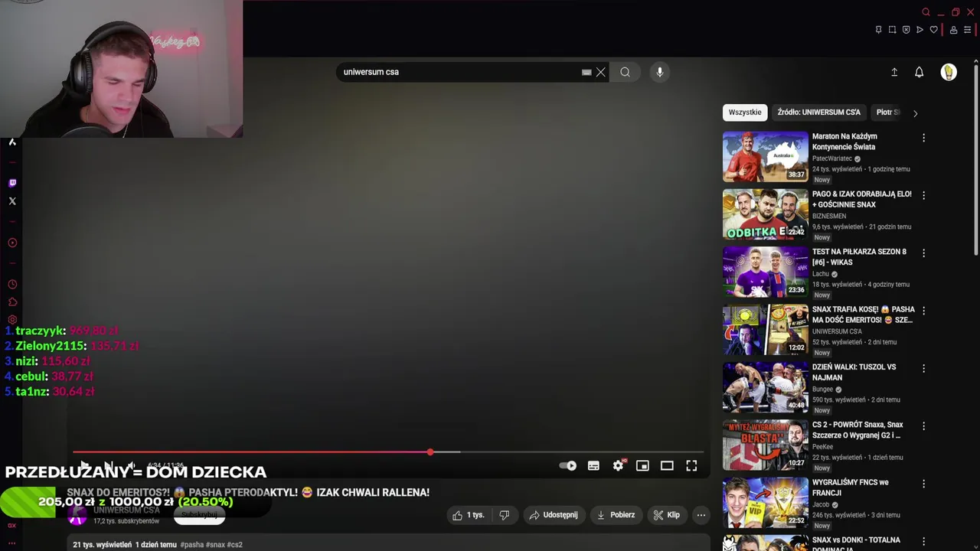Open options for 'CS 2 - POWRÓT Snaxa' video
The height and width of the screenshot is (551, 980).
coord(923,425)
